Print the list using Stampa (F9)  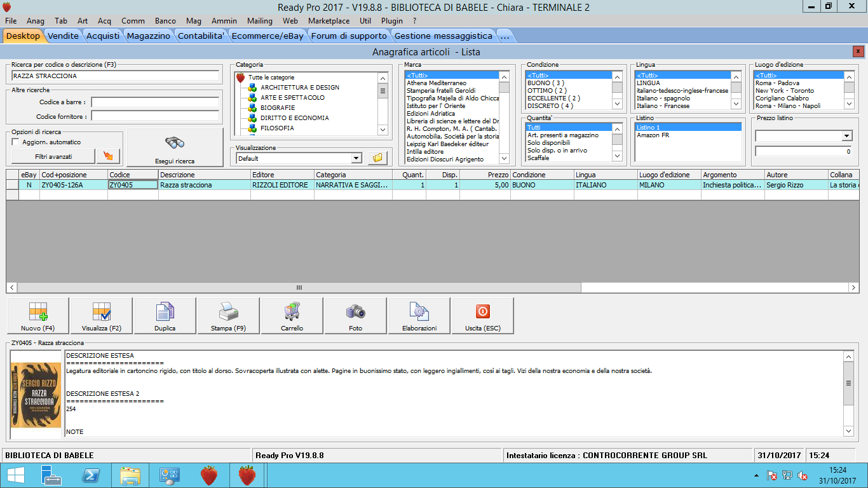[x=229, y=316]
